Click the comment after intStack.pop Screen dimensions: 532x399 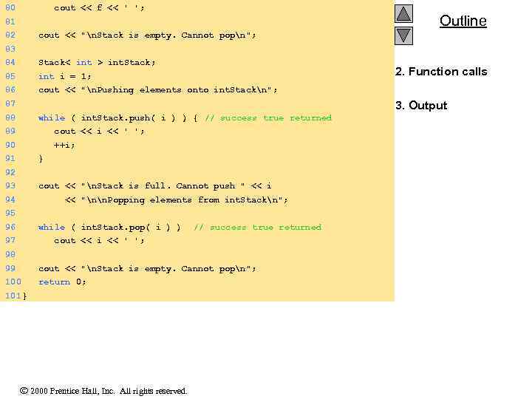coord(258,228)
